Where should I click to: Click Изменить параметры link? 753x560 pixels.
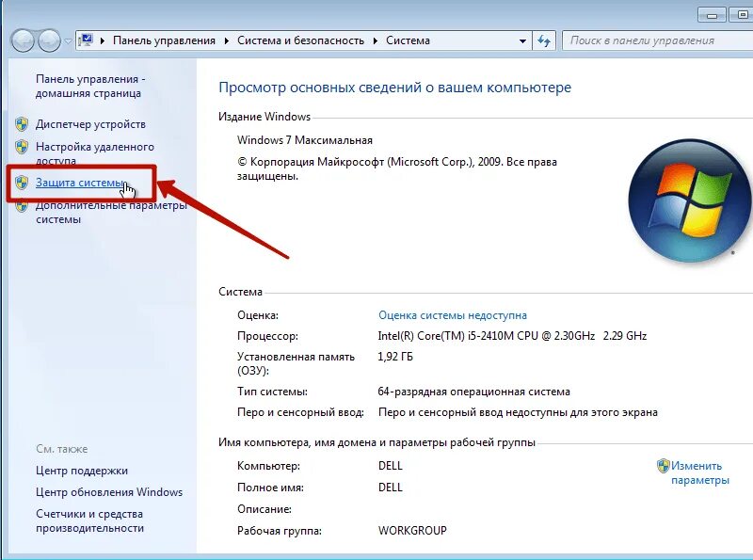(x=700, y=472)
